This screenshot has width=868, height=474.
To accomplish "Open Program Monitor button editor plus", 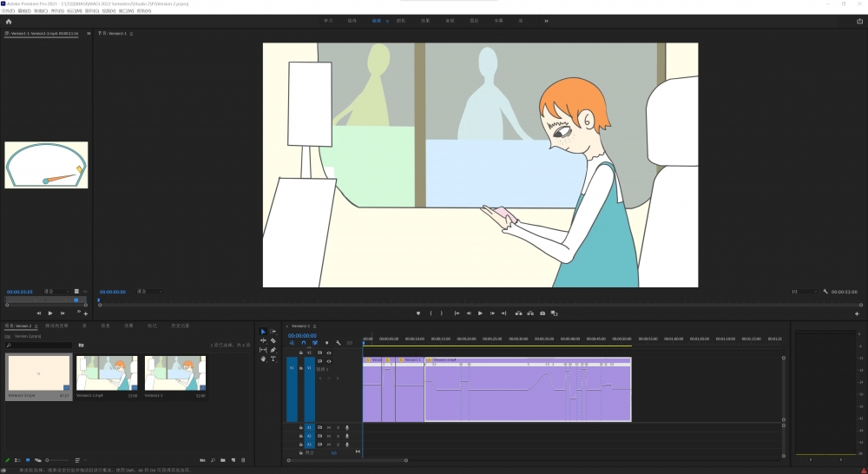I will click(857, 314).
